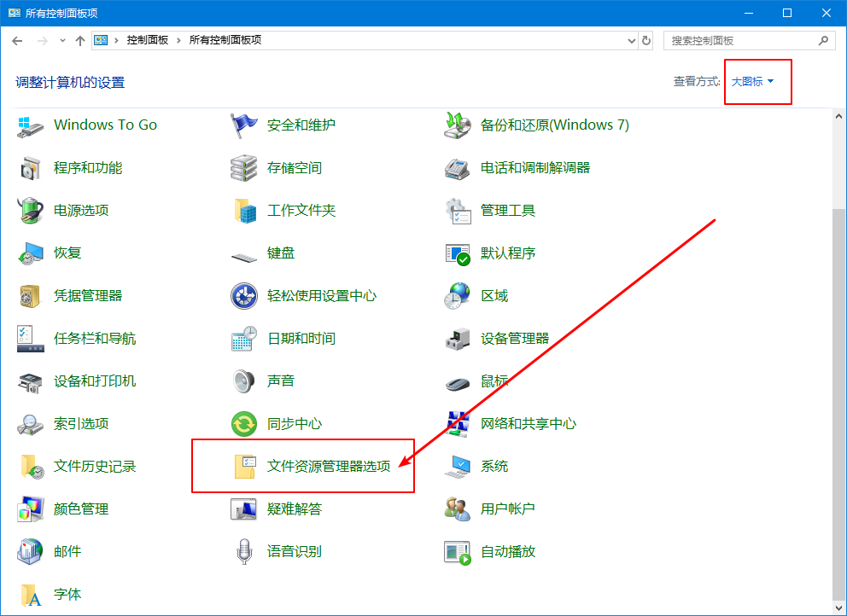
Task: Open the address bar history dropdown
Action: coord(631,39)
